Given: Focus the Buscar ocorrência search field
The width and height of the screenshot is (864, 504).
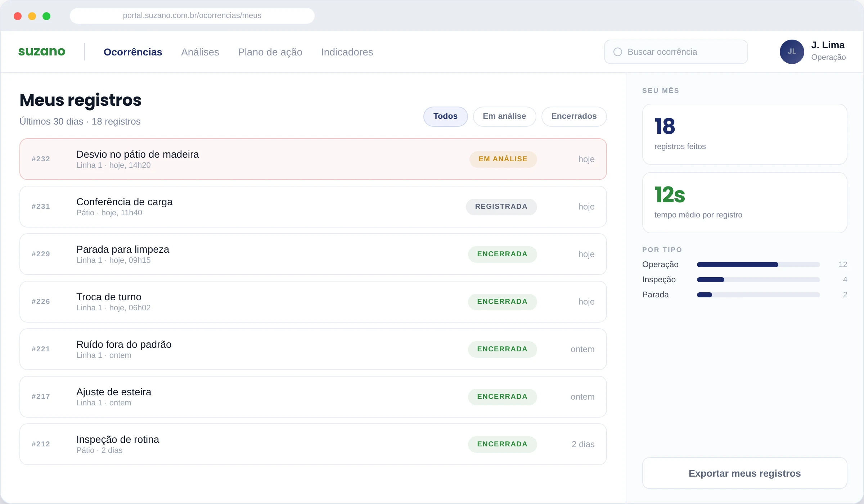Looking at the screenshot, I should pyautogui.click(x=676, y=52).
